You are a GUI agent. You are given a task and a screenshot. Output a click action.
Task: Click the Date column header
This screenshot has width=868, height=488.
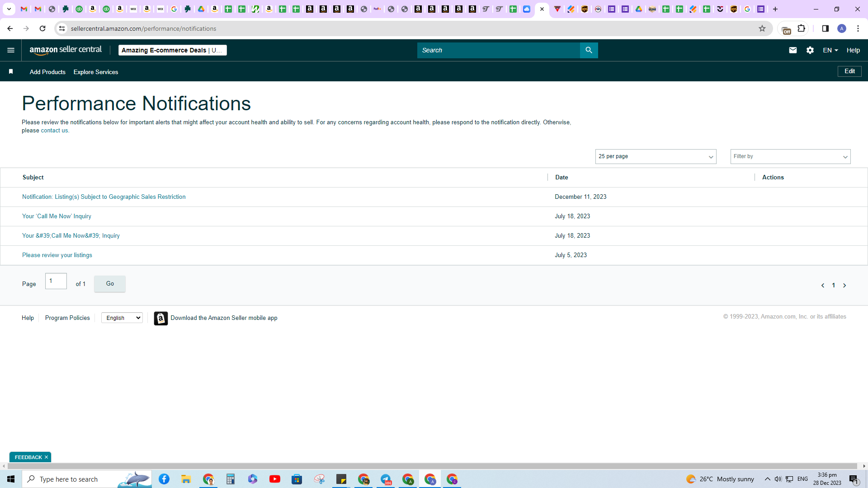[561, 178]
